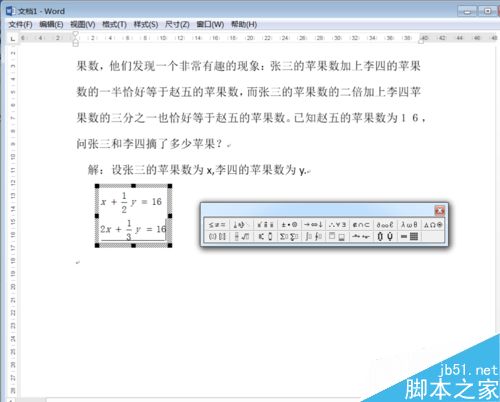
Task: Open set theory symbols palette (∉∩⊂)
Action: click(361, 225)
